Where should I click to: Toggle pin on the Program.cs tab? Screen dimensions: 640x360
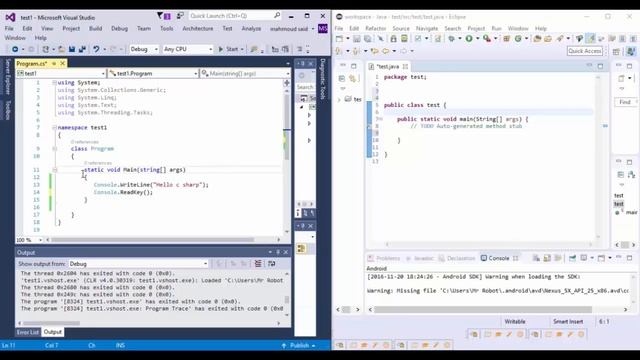[x=54, y=64]
